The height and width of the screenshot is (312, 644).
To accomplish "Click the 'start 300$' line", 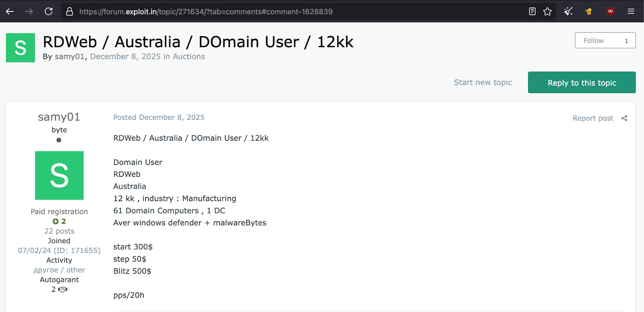I will click(133, 247).
